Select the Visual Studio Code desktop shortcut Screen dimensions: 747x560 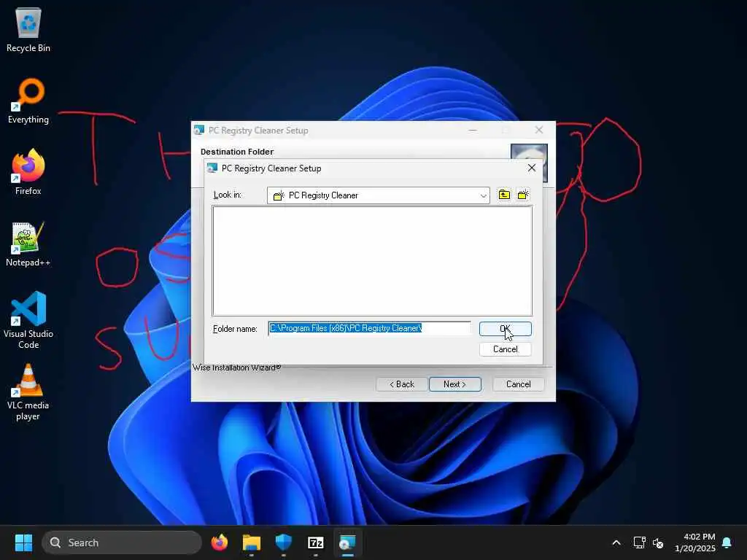pos(28,320)
